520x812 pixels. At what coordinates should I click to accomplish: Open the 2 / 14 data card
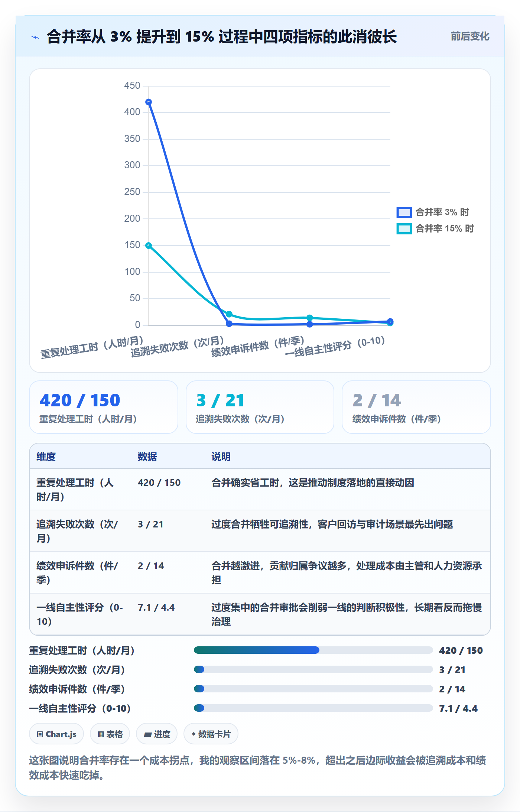pyautogui.click(x=416, y=407)
